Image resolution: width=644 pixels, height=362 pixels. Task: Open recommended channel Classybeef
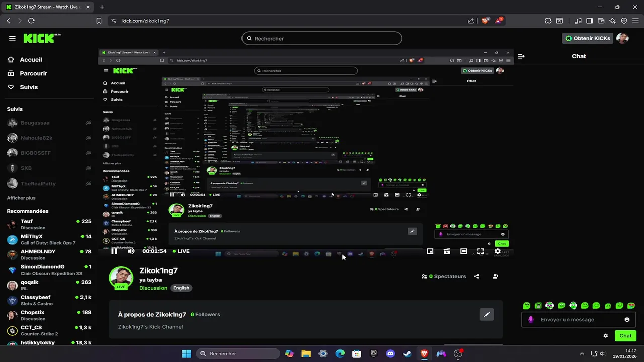click(x=49, y=300)
